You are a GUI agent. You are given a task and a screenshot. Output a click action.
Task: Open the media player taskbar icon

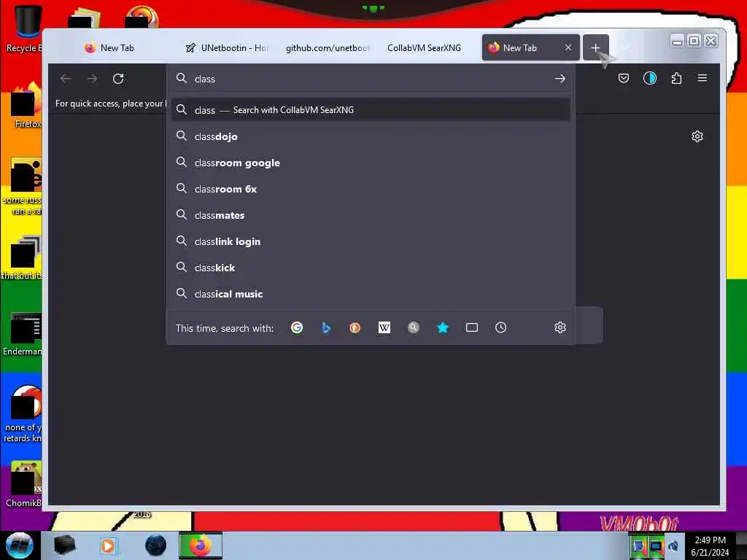coord(108,545)
